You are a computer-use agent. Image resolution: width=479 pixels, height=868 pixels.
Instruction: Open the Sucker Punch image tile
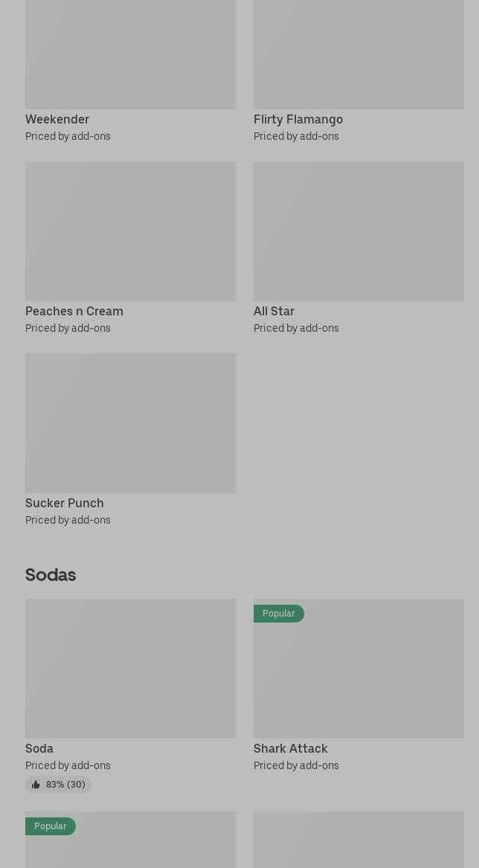coord(130,422)
